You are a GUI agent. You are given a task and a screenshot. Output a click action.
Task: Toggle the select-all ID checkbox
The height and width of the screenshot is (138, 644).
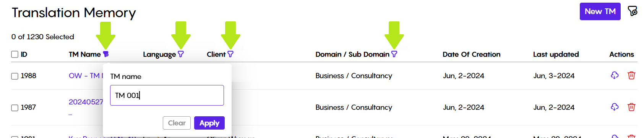[x=15, y=55]
